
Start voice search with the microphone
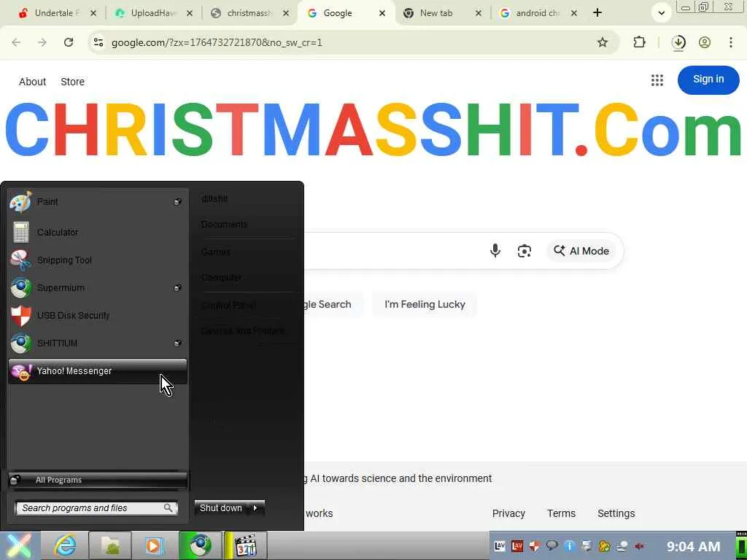(495, 251)
